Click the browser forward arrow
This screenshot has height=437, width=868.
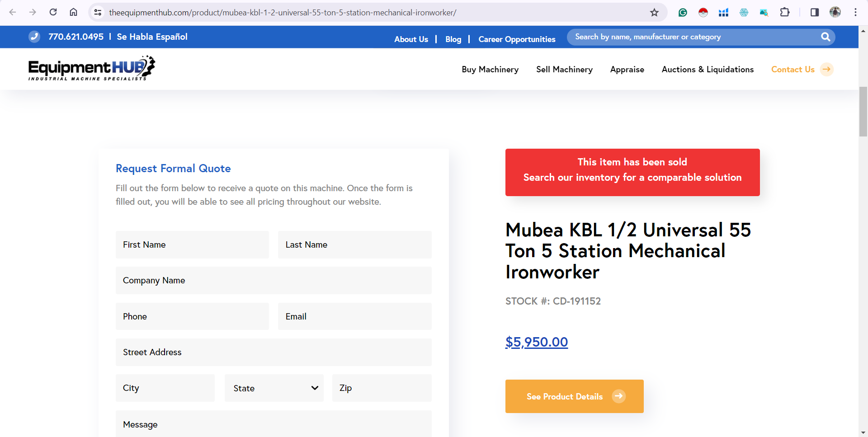(x=33, y=12)
